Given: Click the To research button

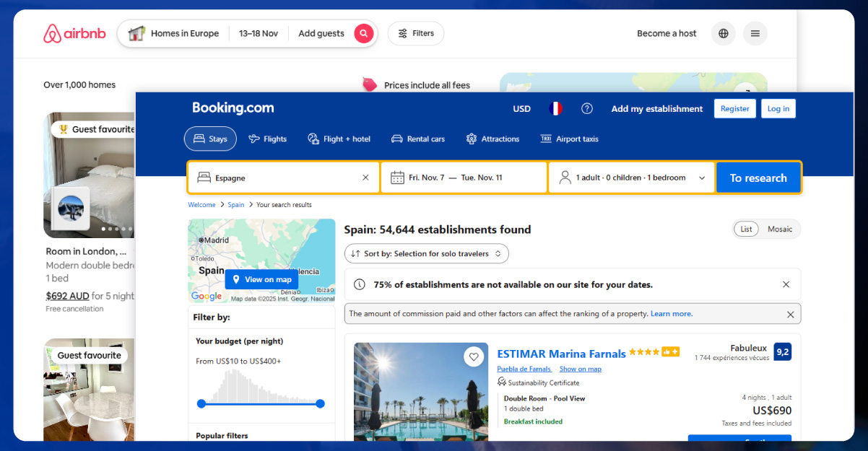Looking at the screenshot, I should point(758,178).
